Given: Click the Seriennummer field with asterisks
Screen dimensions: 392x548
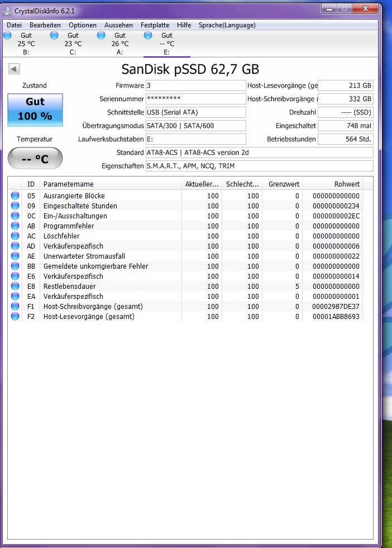Looking at the screenshot, I should point(195,99).
